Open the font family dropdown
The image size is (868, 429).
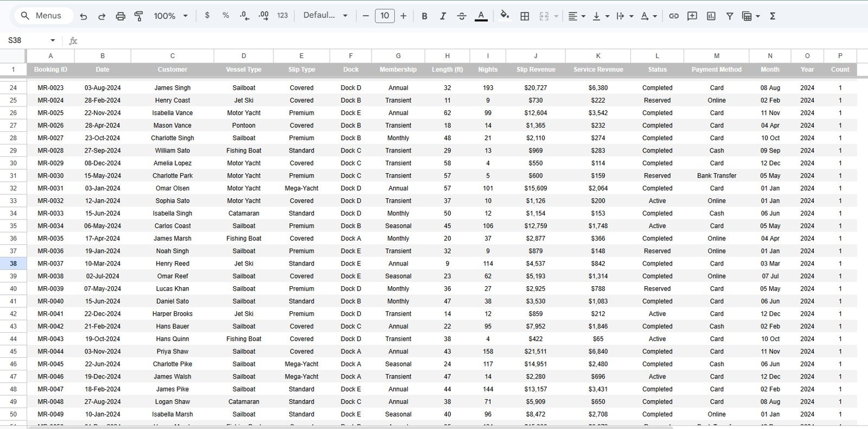click(x=325, y=16)
